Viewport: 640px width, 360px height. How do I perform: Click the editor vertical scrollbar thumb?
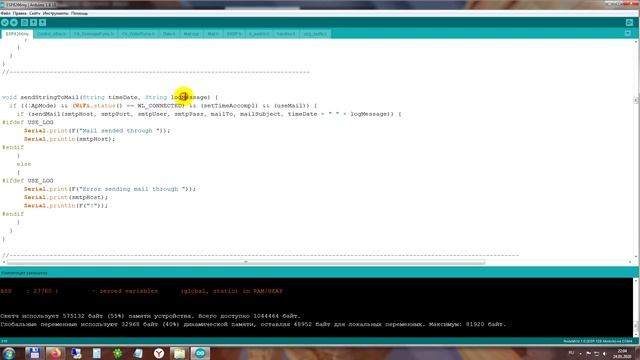click(636, 100)
